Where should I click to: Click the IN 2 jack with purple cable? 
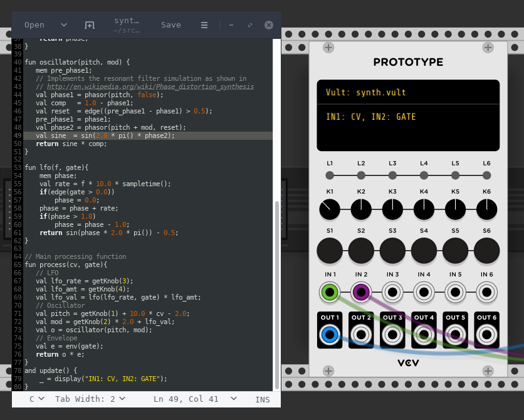point(361,292)
